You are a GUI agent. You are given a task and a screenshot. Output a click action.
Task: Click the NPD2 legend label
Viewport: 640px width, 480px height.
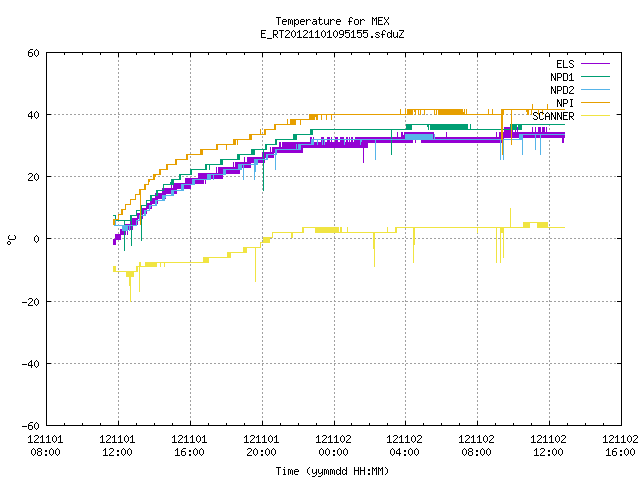tap(562, 90)
